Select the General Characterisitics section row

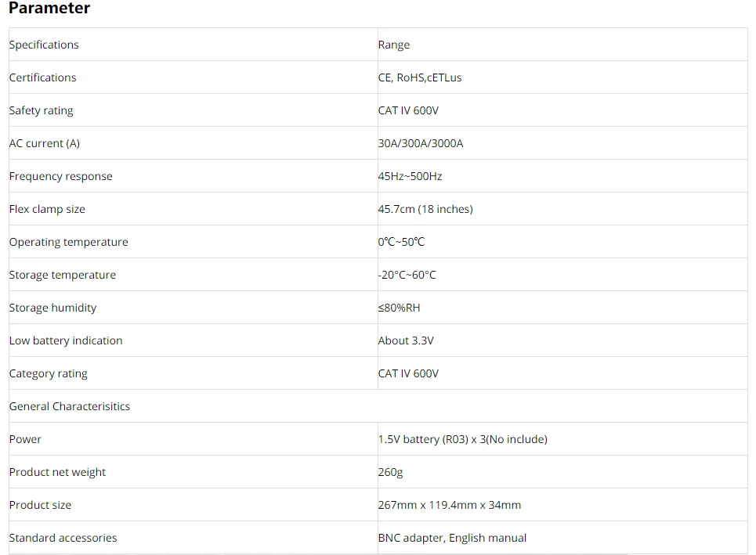[x=378, y=406]
